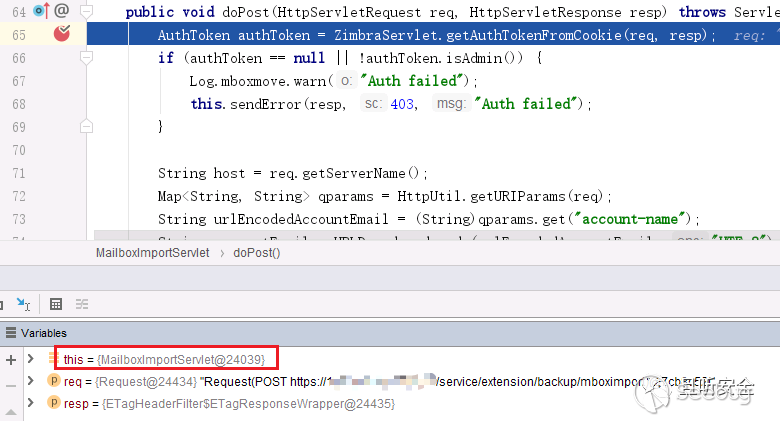Click line number 66 in the gutter
Screen dimensions: 780x421
(19, 58)
